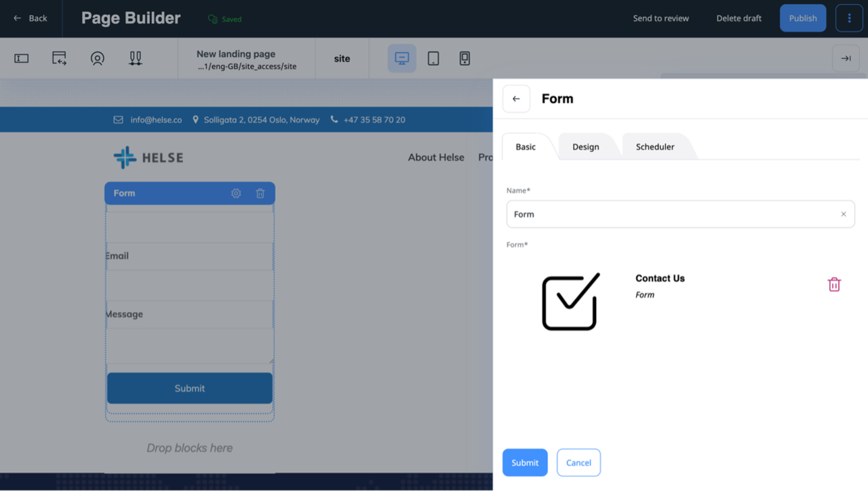Switch to desktop preview mode
868x493 pixels.
coord(402,58)
